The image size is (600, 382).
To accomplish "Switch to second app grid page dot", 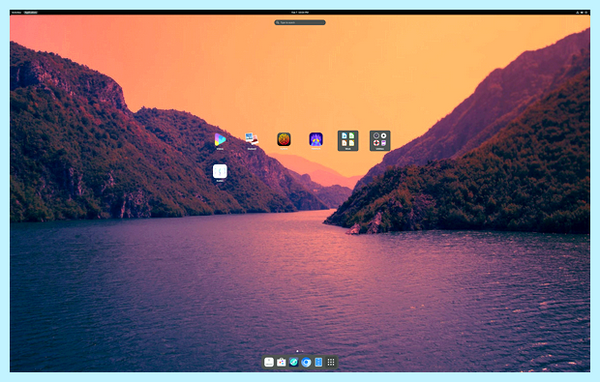I will click(x=302, y=351).
